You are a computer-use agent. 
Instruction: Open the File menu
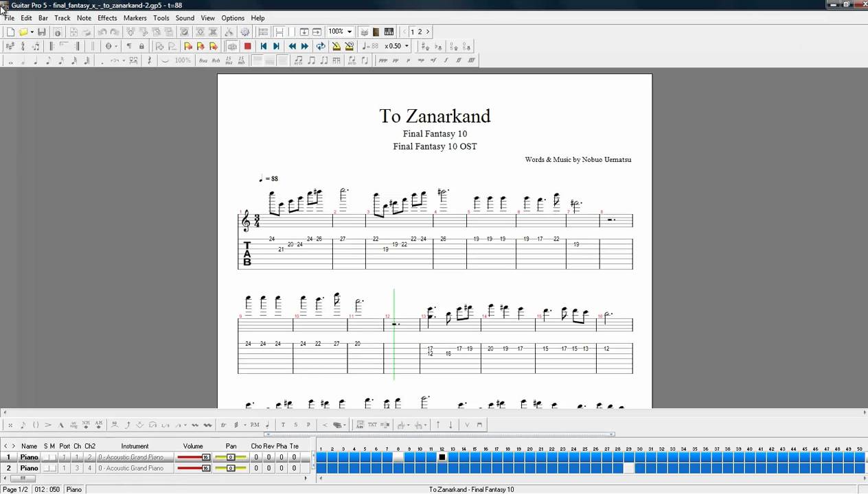tap(9, 18)
